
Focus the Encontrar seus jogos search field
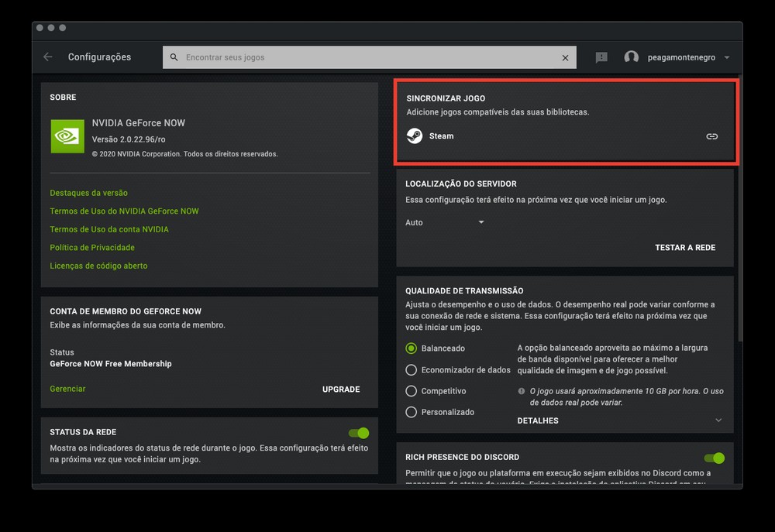tap(369, 57)
